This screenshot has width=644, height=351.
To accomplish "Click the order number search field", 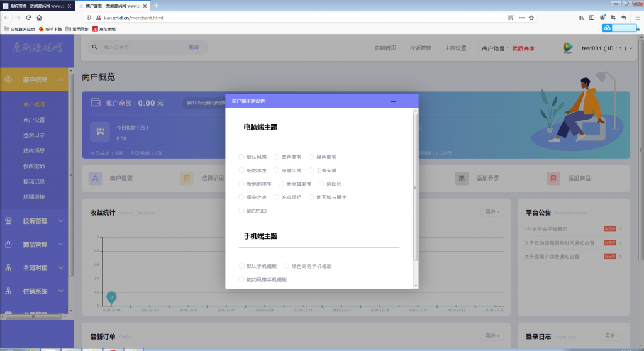I will click(x=142, y=47).
